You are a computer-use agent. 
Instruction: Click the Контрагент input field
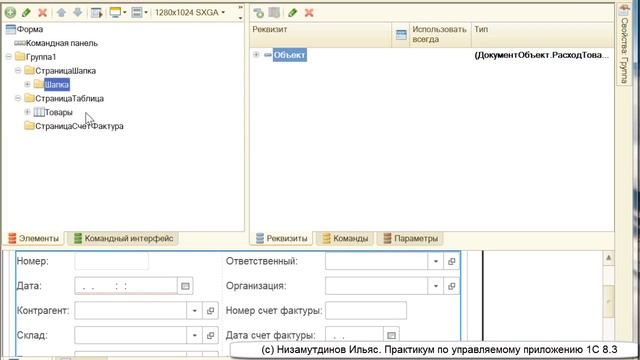131,311
